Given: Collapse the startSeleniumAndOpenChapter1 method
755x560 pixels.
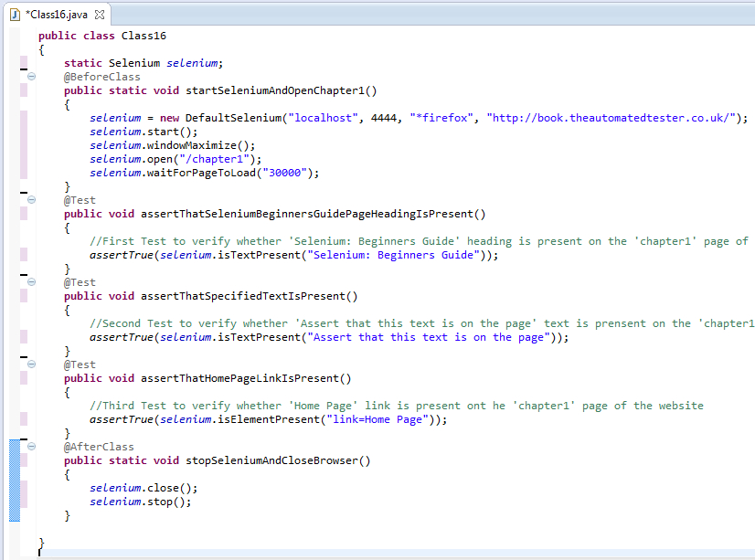Looking at the screenshot, I should coord(30,77).
